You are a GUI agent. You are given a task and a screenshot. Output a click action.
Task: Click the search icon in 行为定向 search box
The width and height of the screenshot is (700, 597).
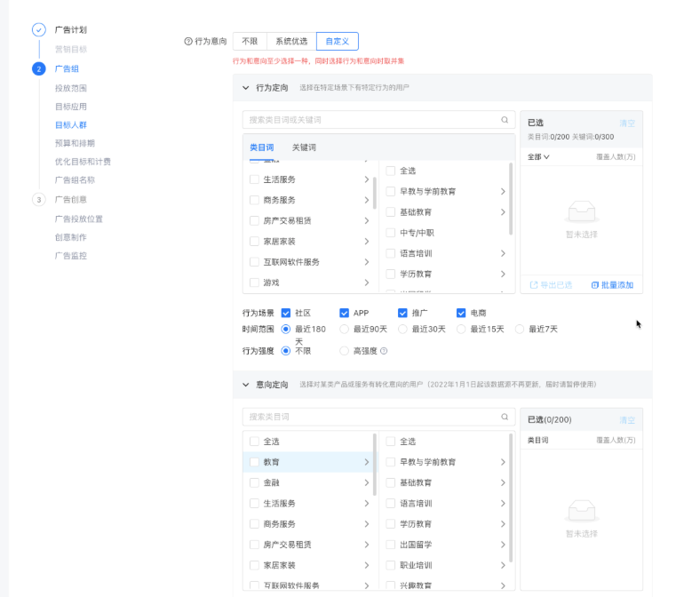(505, 120)
